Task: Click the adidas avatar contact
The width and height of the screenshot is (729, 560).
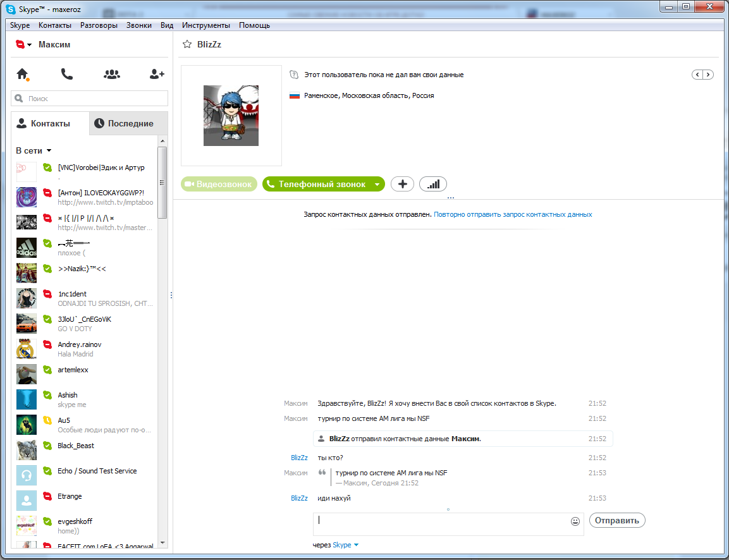Action: (x=27, y=248)
